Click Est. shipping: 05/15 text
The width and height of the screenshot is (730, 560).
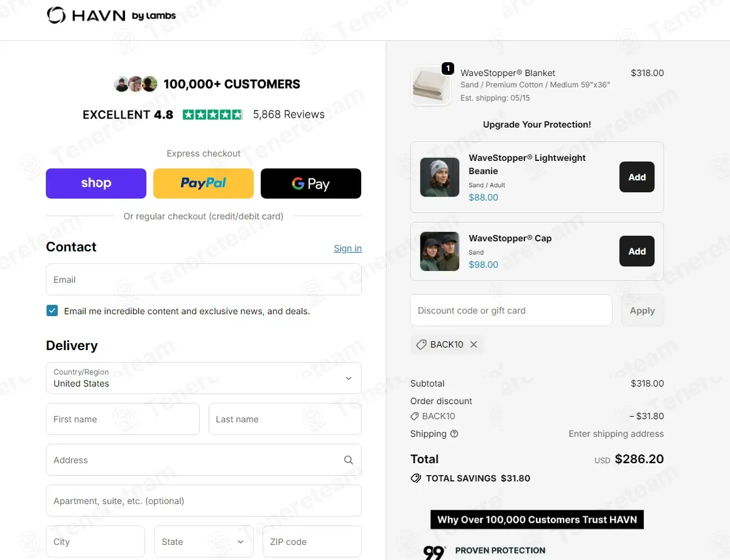495,98
